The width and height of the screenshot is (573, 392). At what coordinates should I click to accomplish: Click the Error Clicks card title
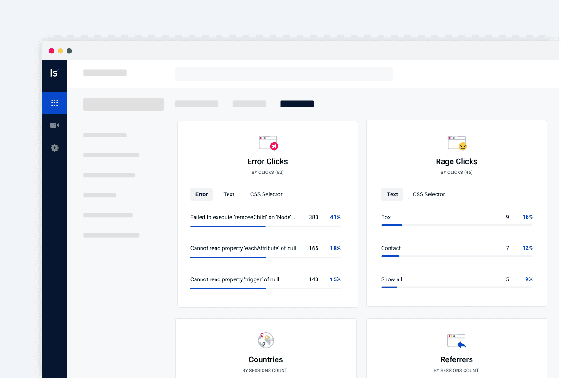(x=268, y=161)
